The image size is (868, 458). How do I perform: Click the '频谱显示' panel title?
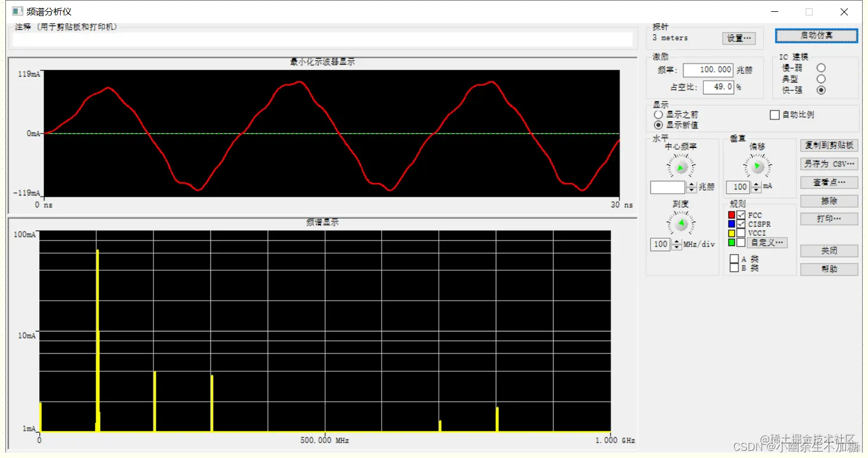(x=322, y=222)
